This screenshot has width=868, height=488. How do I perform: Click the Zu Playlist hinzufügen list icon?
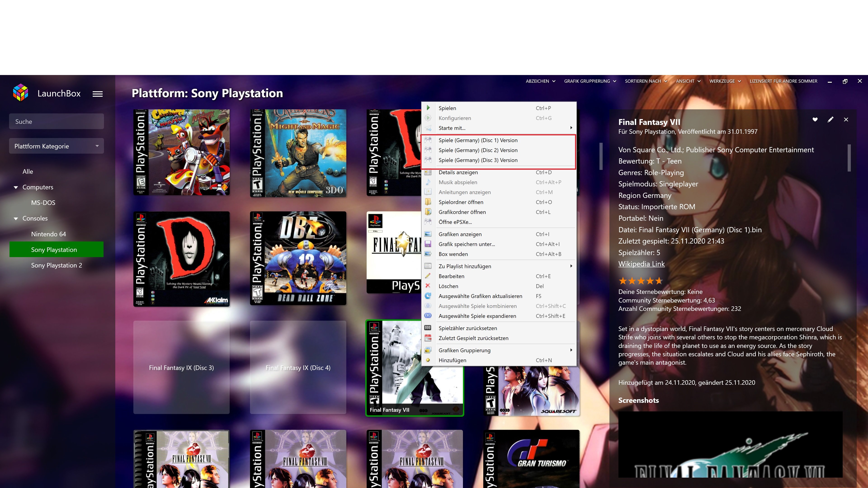pos(428,266)
